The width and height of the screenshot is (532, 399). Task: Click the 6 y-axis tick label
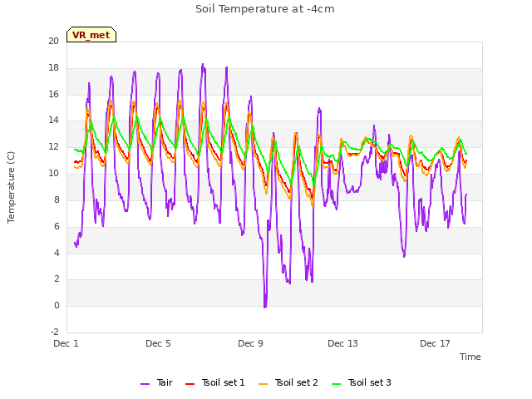click(x=57, y=226)
